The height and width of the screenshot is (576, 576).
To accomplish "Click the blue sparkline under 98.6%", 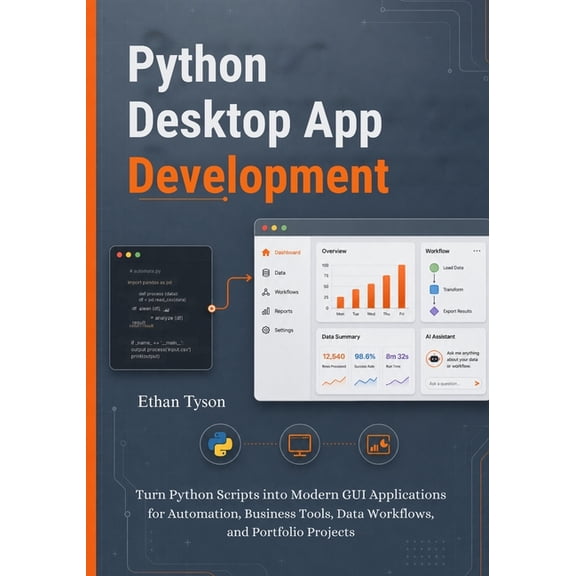I will [366, 381].
